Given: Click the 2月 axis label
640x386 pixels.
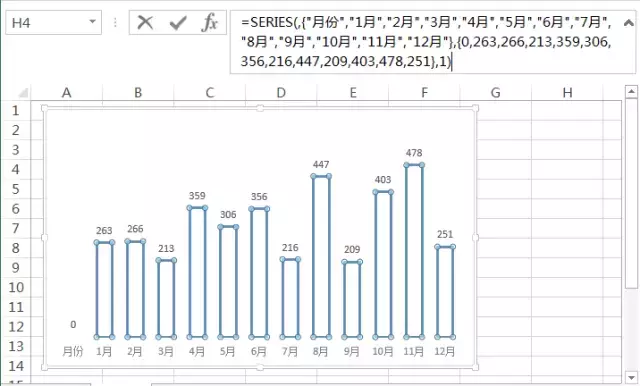Looking at the screenshot, I should click(x=135, y=351).
